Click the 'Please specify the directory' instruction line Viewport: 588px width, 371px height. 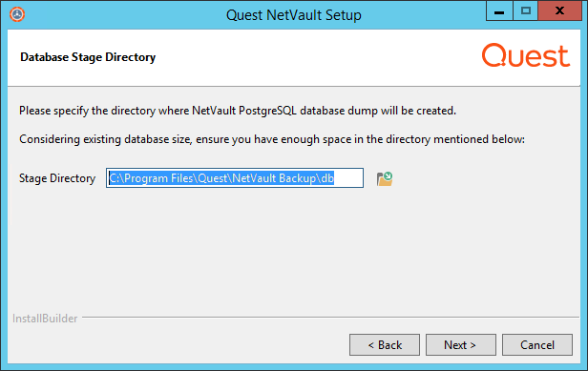238,111
